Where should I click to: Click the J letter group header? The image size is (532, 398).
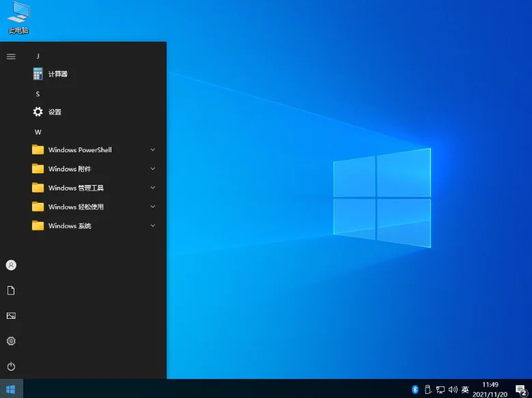coord(38,56)
